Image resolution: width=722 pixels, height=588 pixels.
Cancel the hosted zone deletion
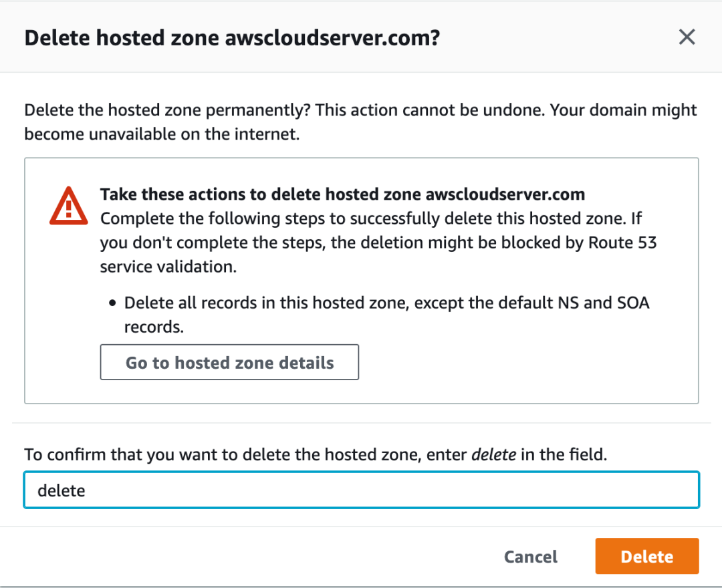click(530, 557)
